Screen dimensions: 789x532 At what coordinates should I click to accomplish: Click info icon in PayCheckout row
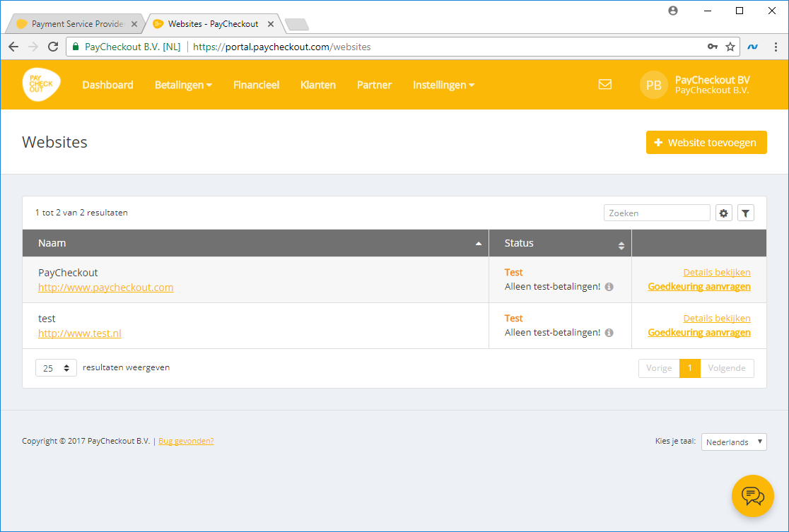click(609, 287)
